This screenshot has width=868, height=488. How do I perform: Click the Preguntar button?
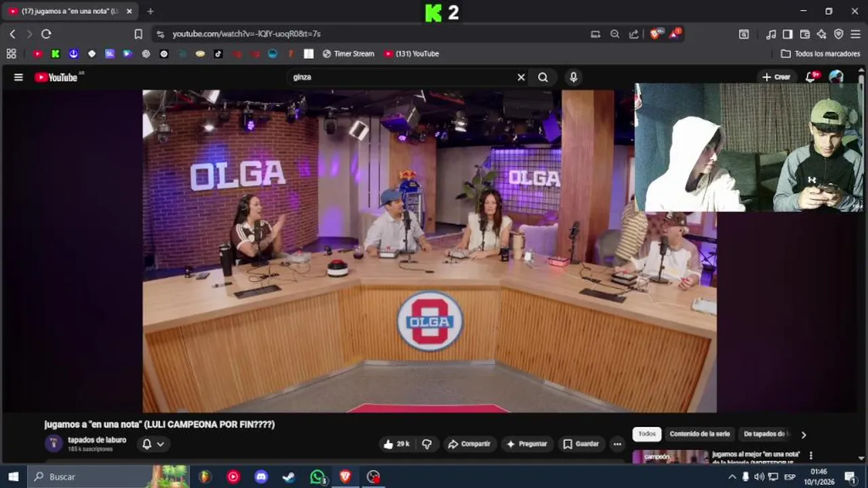coord(527,444)
